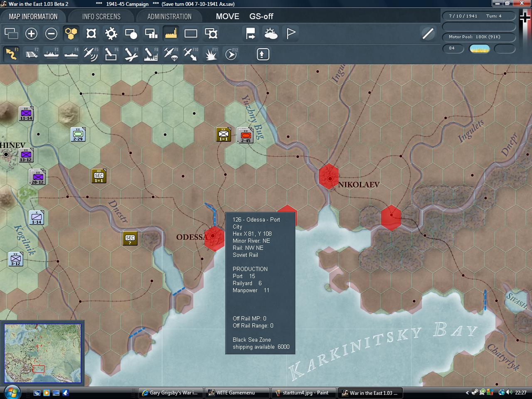Select the light blue 2-29 unit counter
This screenshot has width=532, height=399.
coord(78,134)
